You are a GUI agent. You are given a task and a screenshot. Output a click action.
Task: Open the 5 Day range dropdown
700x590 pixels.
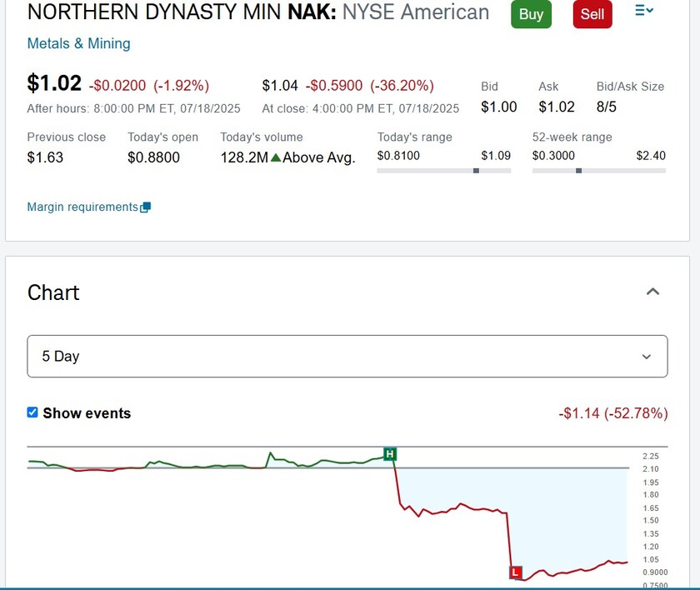point(347,356)
